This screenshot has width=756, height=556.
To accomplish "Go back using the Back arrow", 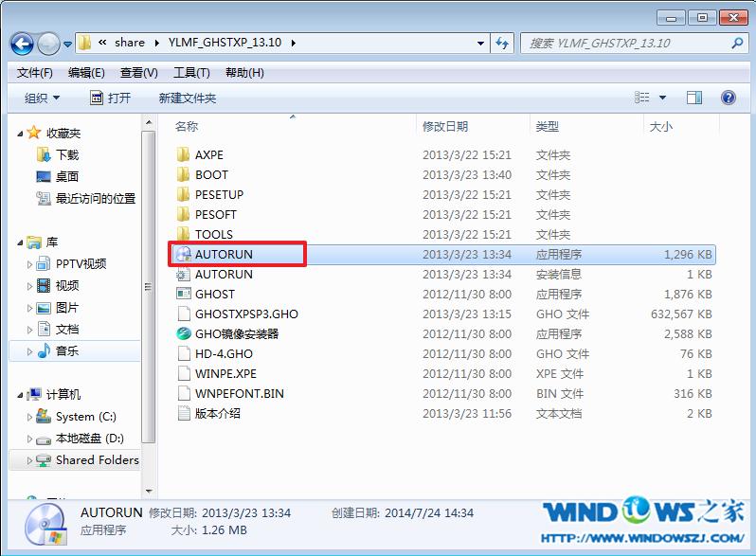I will [x=23, y=43].
